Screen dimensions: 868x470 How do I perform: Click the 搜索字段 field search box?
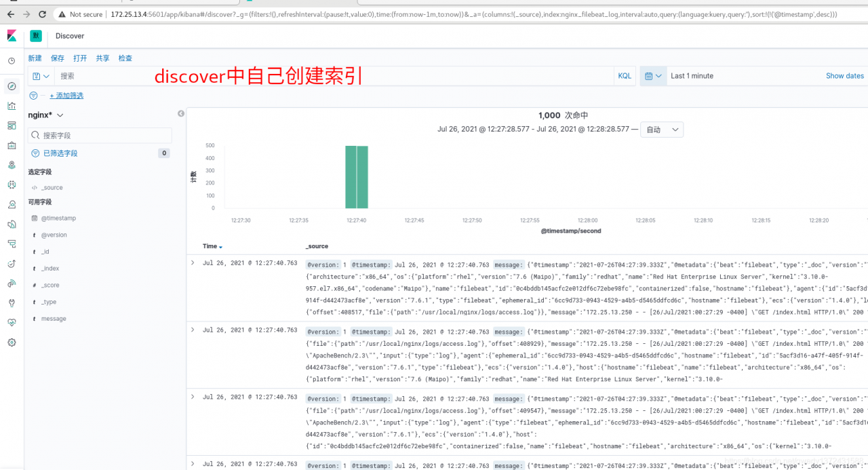pos(100,136)
